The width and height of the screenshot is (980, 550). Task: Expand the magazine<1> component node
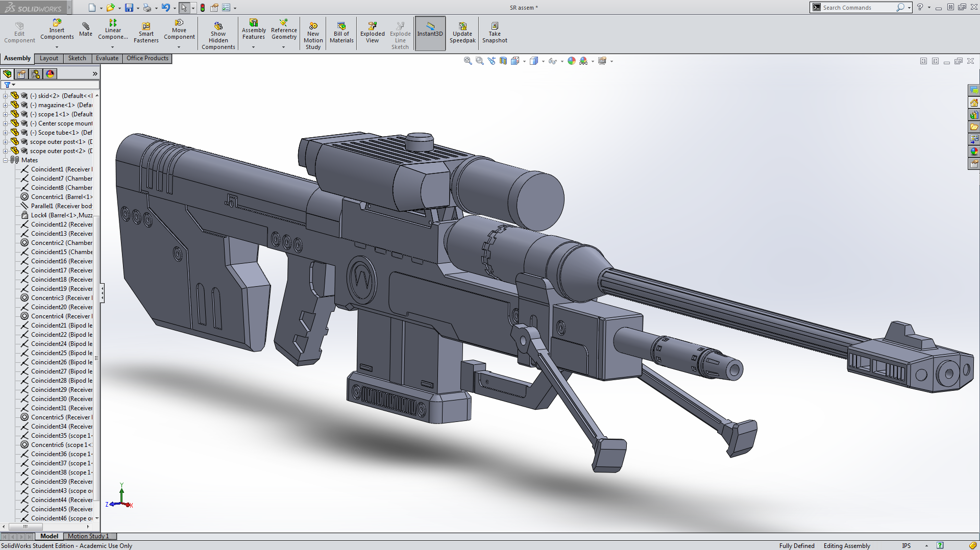(5, 105)
